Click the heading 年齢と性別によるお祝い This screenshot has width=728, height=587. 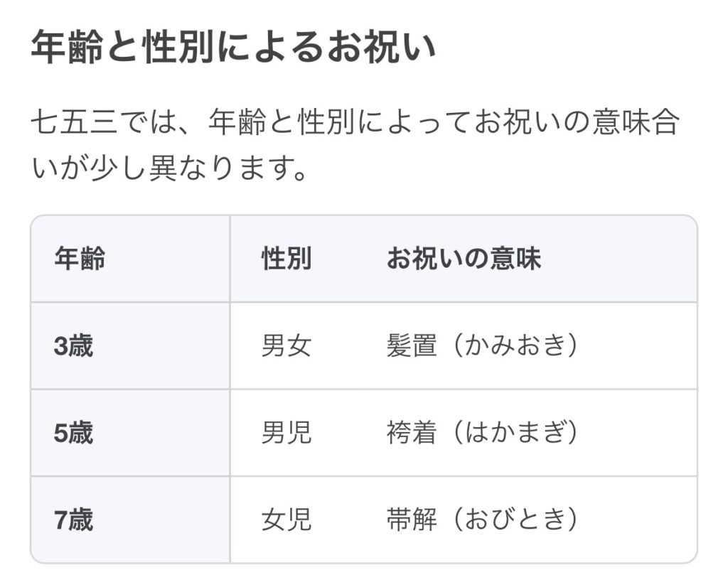point(233,50)
